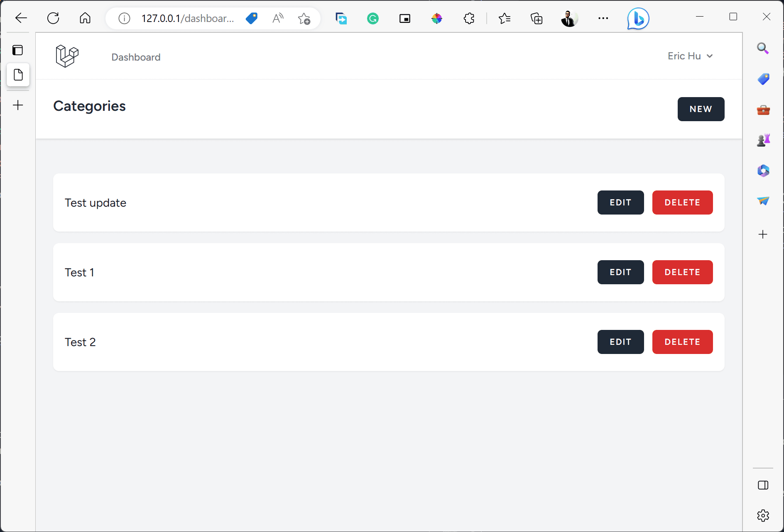Open the Games sidebar chess icon
784x532 pixels.
[763, 140]
